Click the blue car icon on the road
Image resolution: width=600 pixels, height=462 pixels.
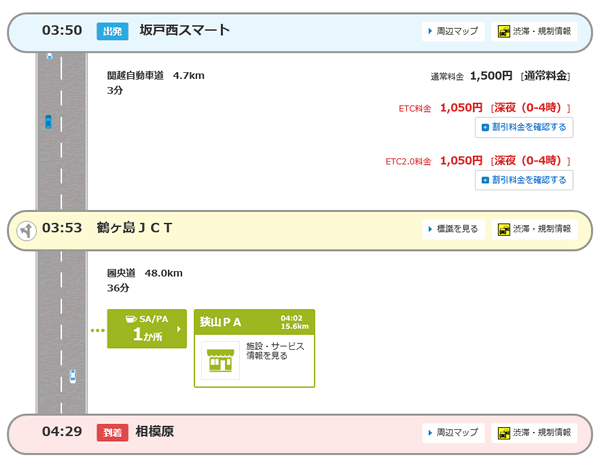click(47, 122)
